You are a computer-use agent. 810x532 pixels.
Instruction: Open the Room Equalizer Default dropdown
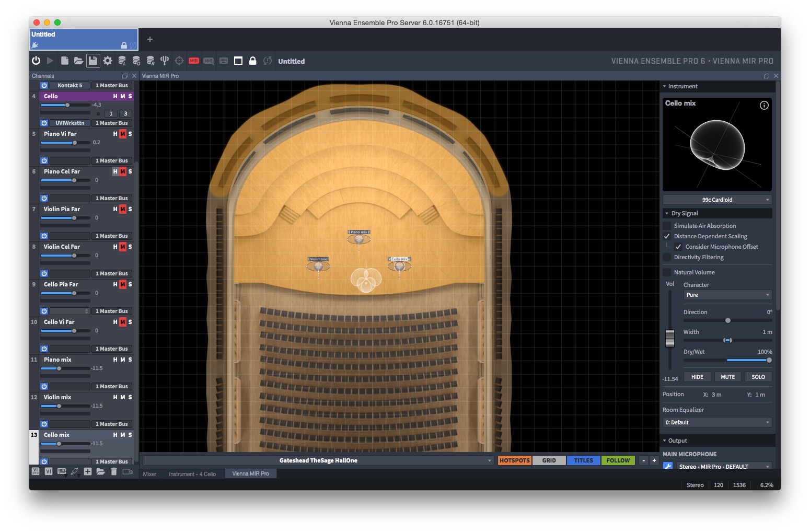coord(717,422)
